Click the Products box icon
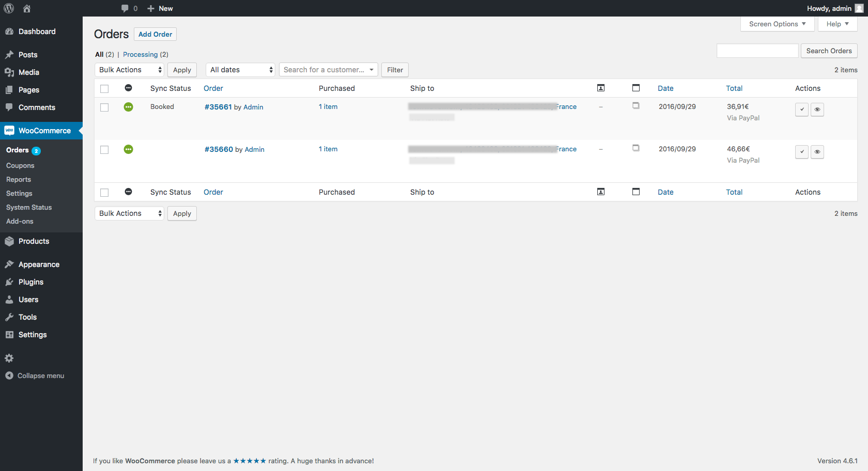Screen dimensions: 868x471 pyautogui.click(x=9, y=241)
